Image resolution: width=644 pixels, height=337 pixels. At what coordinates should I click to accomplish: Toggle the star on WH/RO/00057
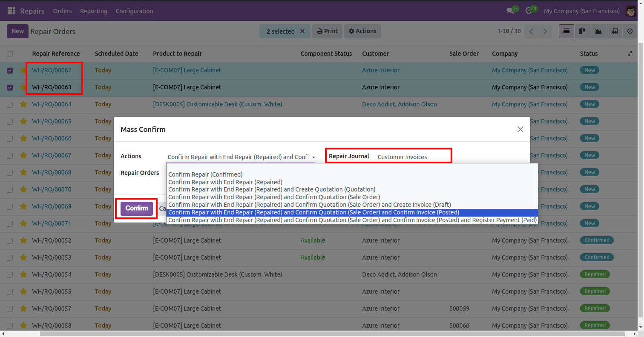click(x=23, y=308)
